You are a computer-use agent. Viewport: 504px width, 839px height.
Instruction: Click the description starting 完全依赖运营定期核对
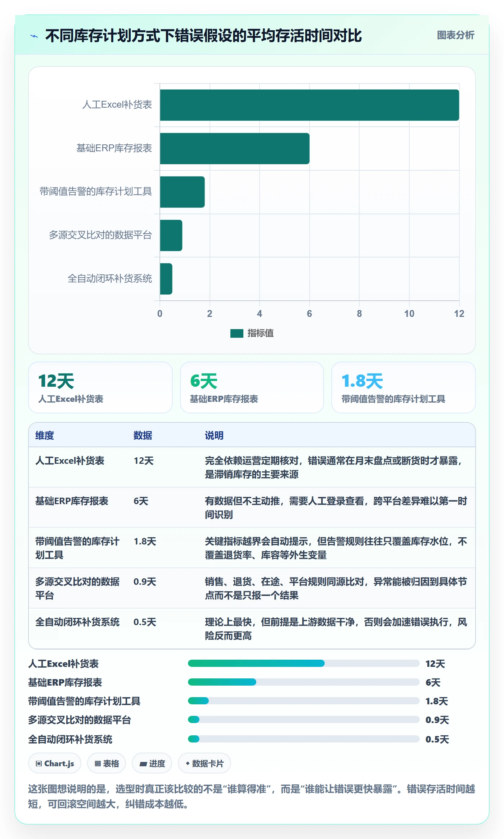pos(334,467)
